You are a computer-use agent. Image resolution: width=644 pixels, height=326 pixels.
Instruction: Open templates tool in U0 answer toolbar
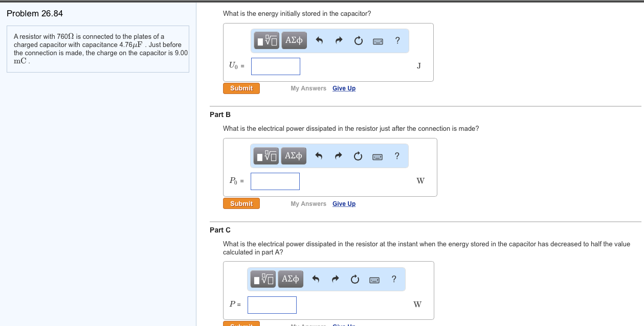[268, 40]
